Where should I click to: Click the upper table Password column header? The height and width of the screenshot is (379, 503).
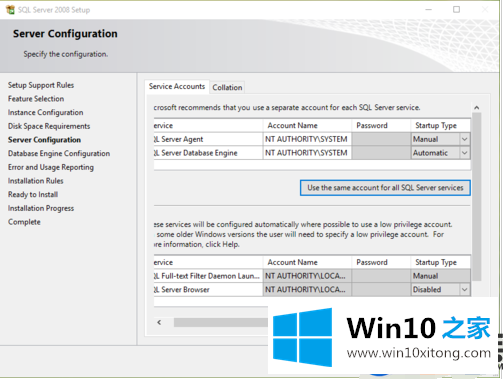(381, 125)
